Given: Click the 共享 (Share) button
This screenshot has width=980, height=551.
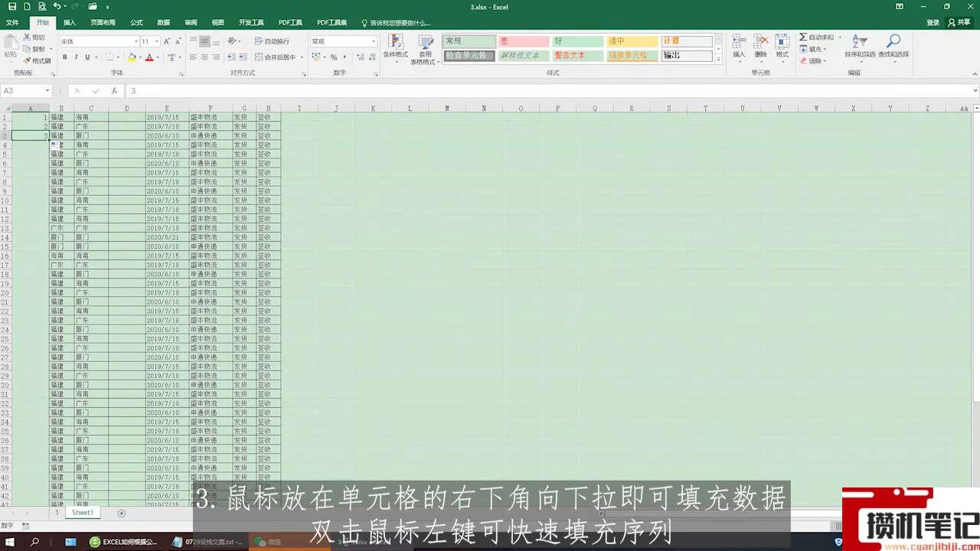Looking at the screenshot, I should 960,23.
